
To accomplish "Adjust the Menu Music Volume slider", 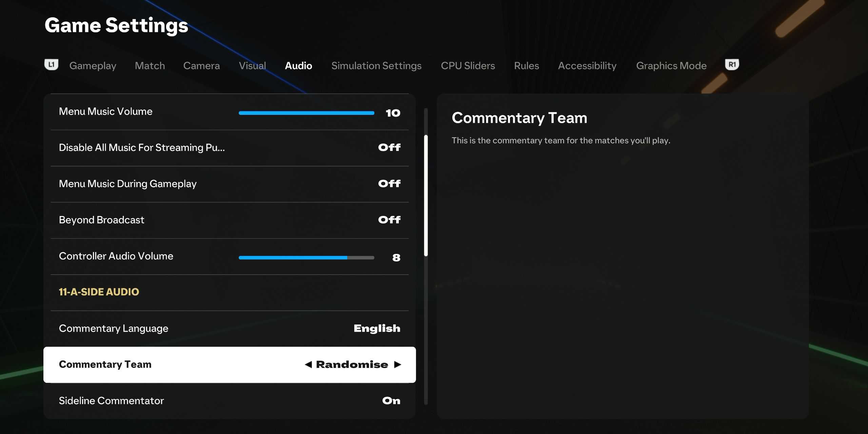I will tap(307, 113).
